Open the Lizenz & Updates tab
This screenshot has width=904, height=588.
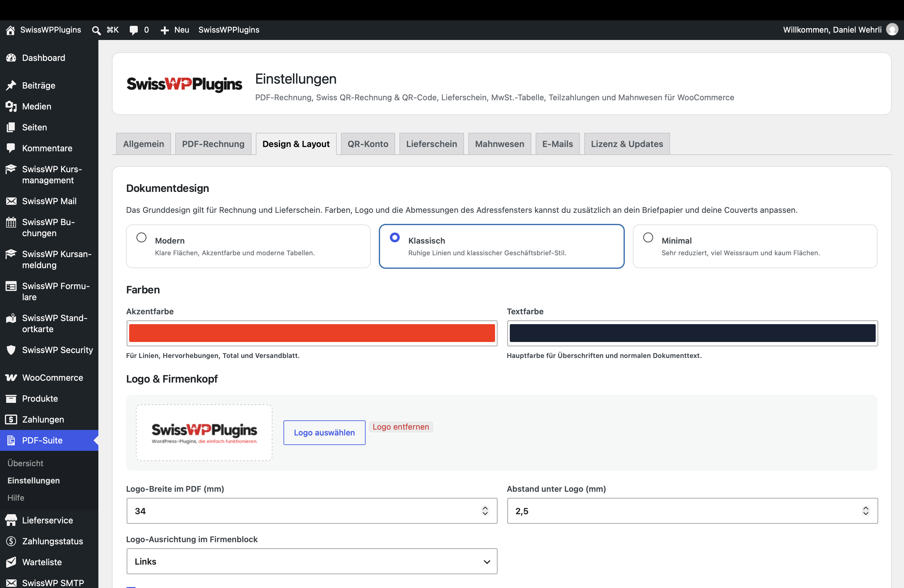(x=627, y=144)
